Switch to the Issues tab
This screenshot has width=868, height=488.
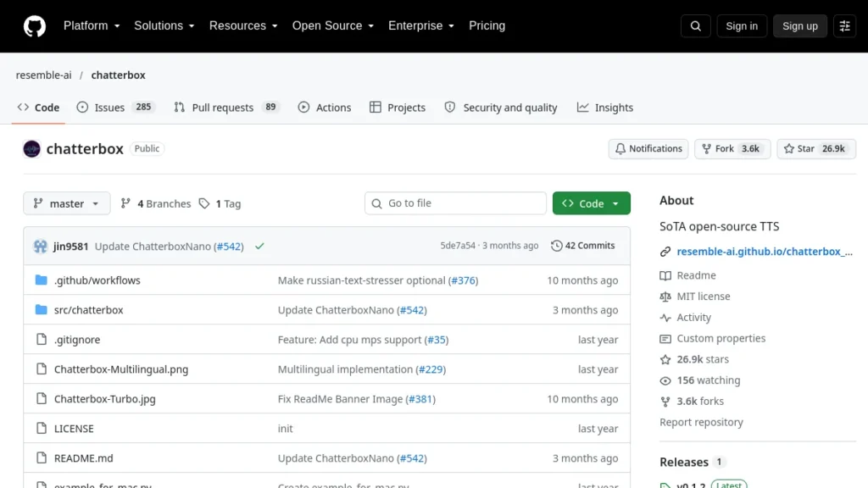coord(115,108)
